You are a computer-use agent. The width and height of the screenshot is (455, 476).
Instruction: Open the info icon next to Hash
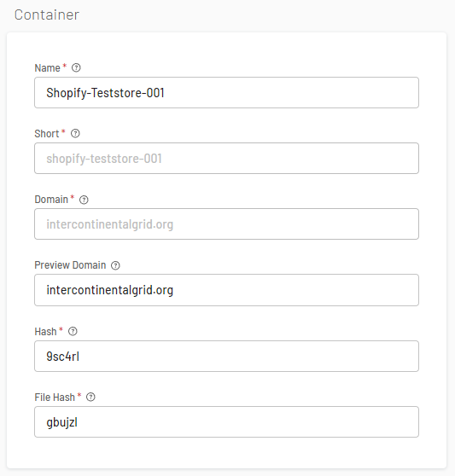click(73, 331)
